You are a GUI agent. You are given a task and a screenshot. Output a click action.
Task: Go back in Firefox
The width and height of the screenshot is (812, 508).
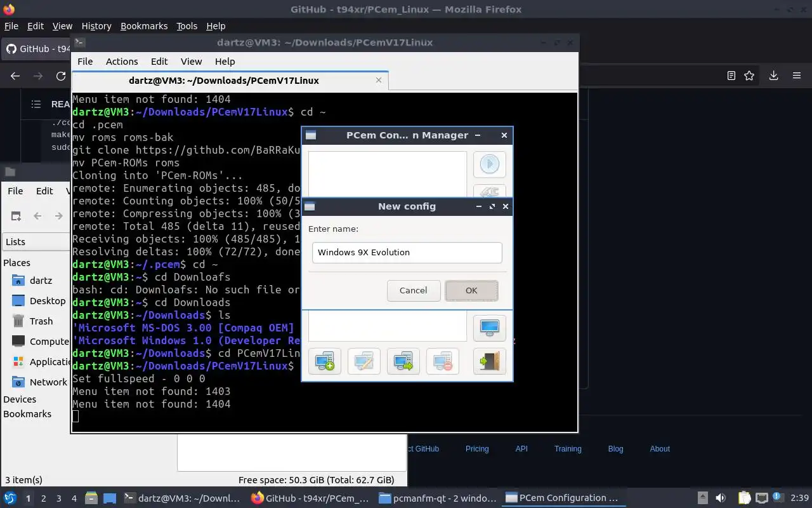[x=15, y=76]
